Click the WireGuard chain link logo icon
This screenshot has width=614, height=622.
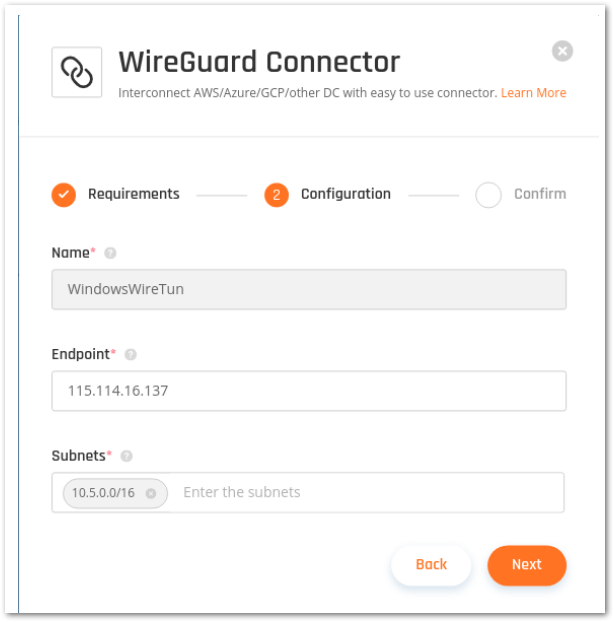pos(77,72)
